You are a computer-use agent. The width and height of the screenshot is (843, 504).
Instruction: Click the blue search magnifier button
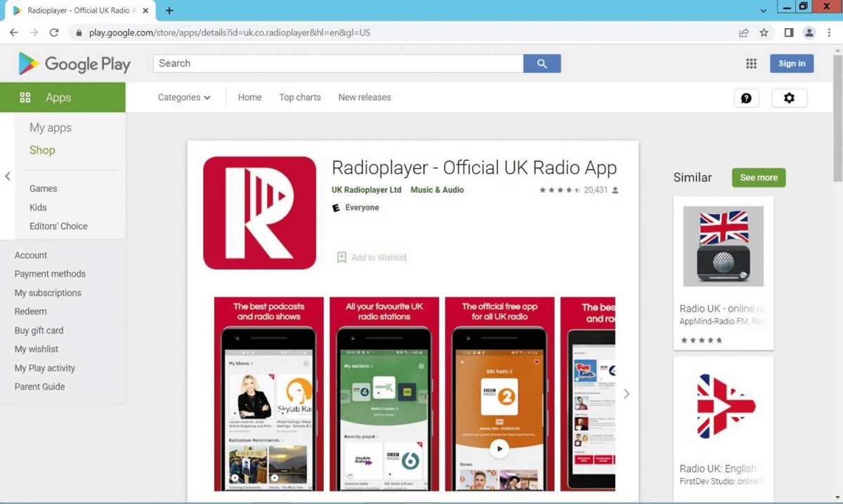point(542,63)
